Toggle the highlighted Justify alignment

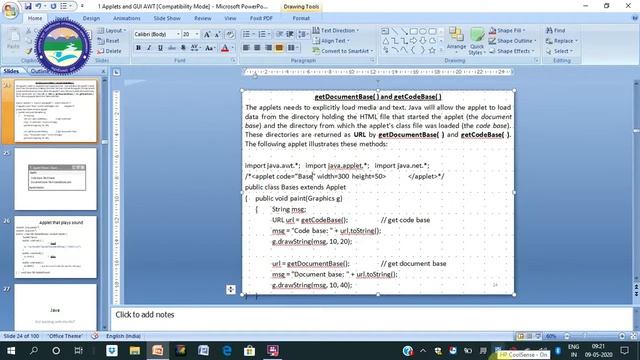point(279,48)
